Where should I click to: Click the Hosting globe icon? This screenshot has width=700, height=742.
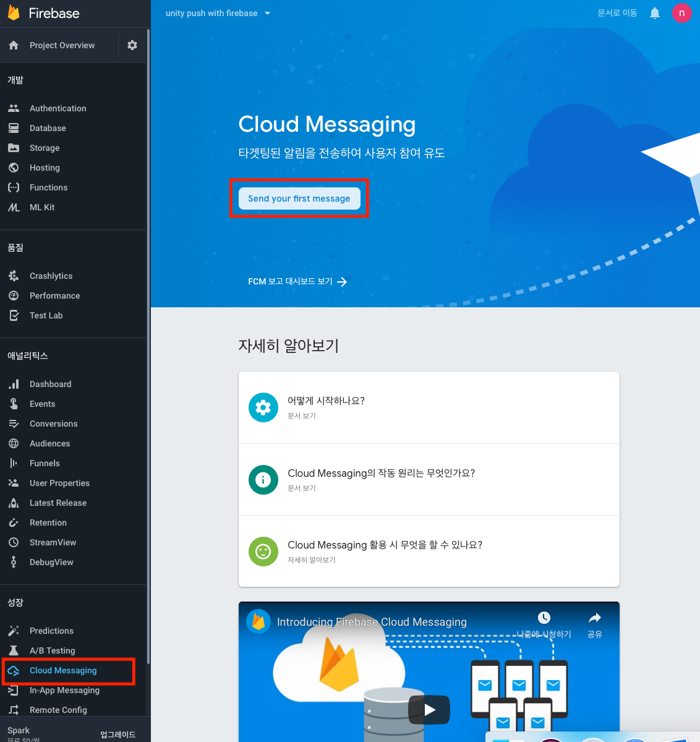pos(14,168)
